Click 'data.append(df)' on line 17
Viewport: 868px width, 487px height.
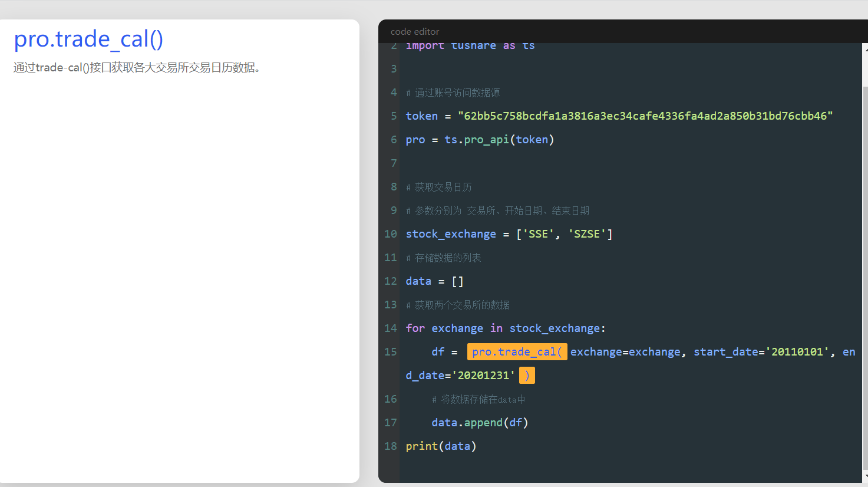(480, 423)
